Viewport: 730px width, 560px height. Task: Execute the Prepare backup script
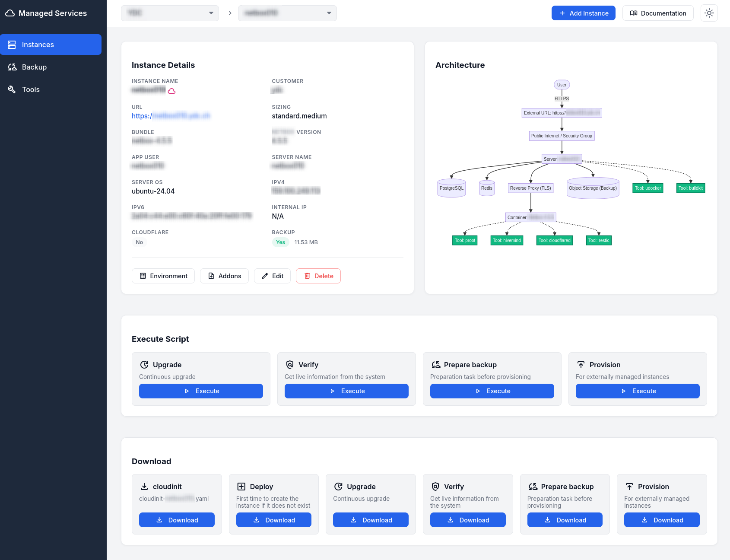point(492,391)
